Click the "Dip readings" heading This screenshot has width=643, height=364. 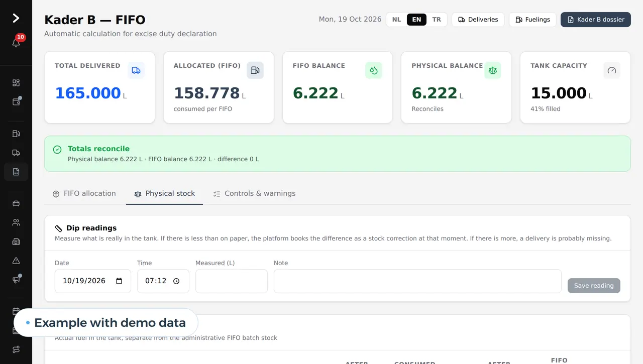point(91,228)
